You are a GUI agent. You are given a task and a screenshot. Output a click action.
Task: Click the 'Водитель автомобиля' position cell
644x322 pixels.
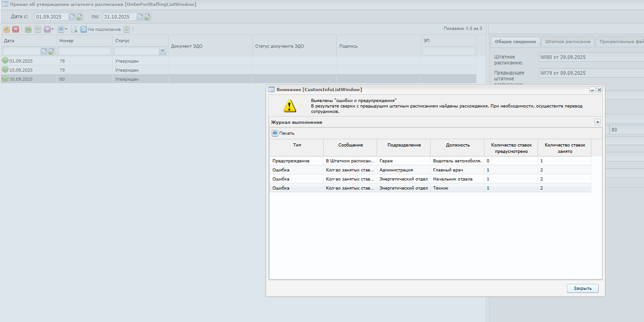tap(457, 161)
